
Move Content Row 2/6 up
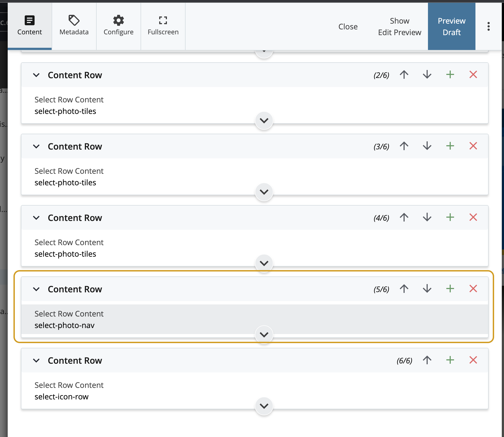(x=404, y=75)
